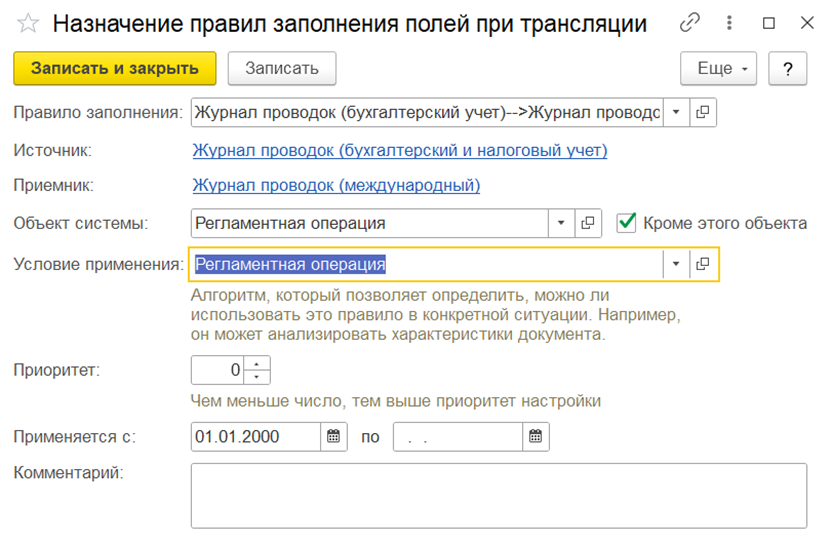
Task: Toggle the 'Кроме этого объекта' checkbox
Action: click(x=627, y=223)
